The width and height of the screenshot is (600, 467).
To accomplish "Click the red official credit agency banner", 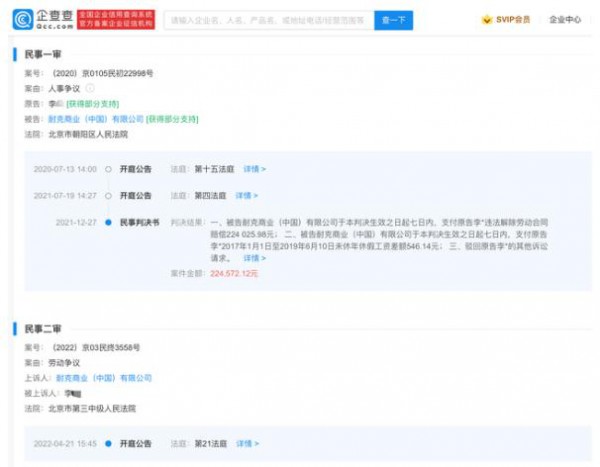I will click(x=116, y=20).
